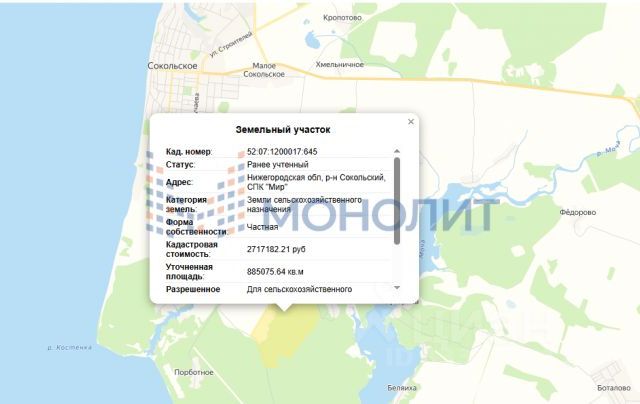Select cadastral number 52:07:1200017:645
Image resolution: width=640 pixels, height=404 pixels.
tap(282, 152)
